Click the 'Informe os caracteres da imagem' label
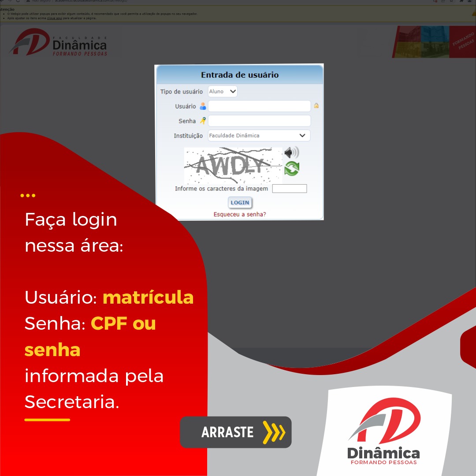This screenshot has height=476, width=476. tap(221, 189)
